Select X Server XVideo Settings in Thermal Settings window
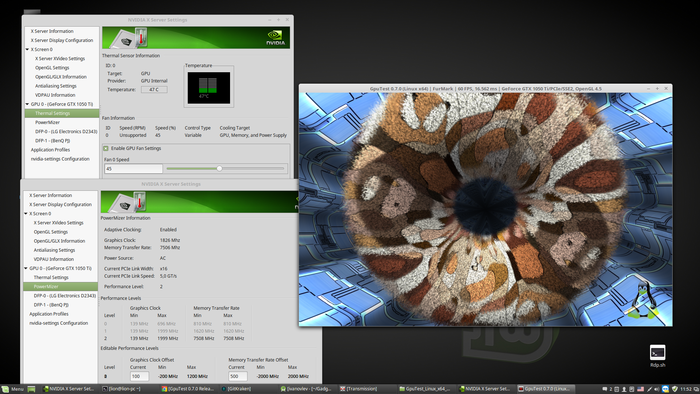The width and height of the screenshot is (700, 394). coord(60,58)
